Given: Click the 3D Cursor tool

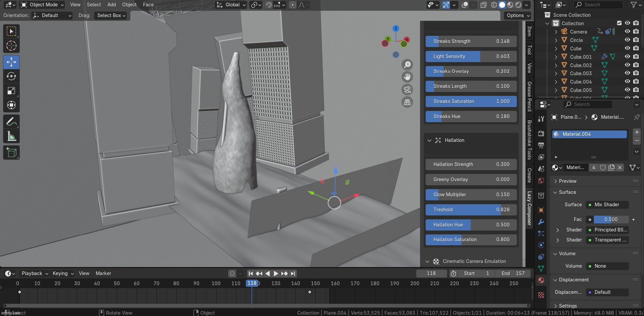Looking at the screenshot, I should click(11, 46).
